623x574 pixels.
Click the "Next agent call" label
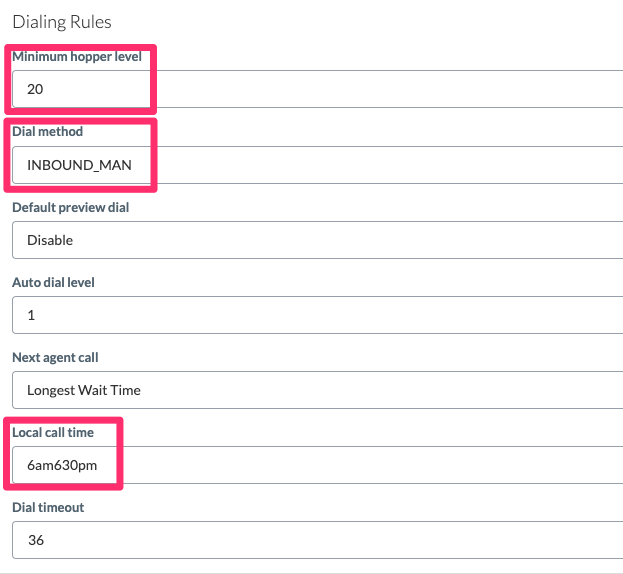point(55,357)
